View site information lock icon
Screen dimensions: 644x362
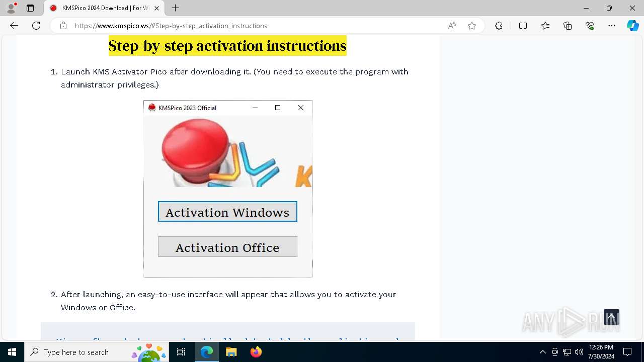pyautogui.click(x=63, y=26)
